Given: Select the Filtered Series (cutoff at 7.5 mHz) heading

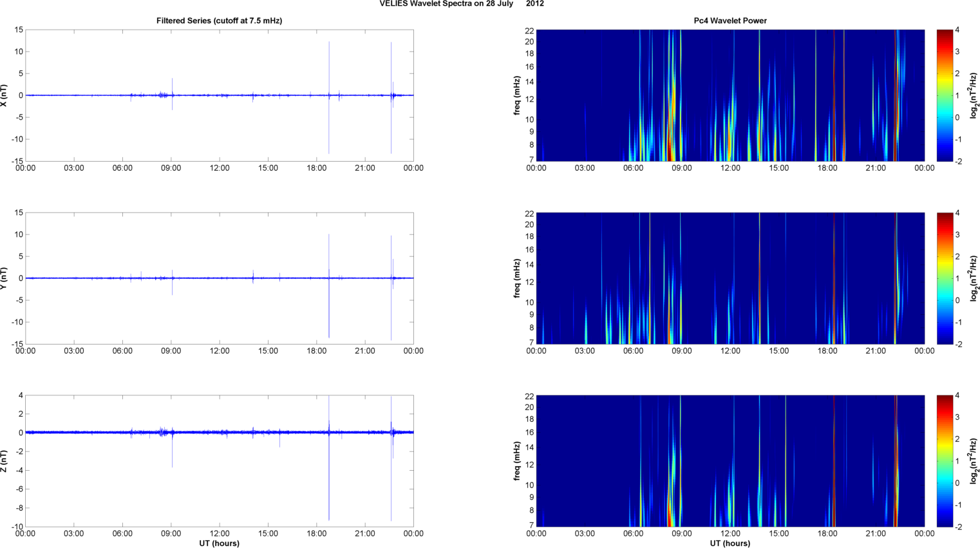Looking at the screenshot, I should (x=219, y=21).
